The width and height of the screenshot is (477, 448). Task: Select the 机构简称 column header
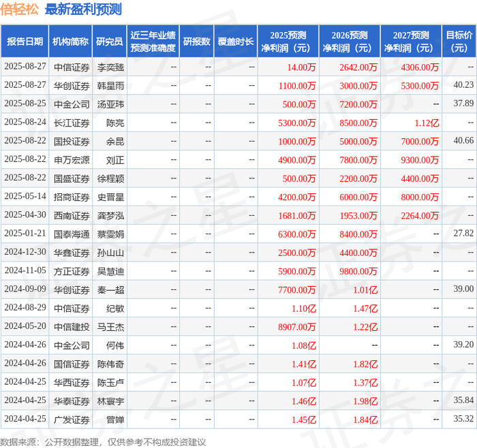(70, 42)
